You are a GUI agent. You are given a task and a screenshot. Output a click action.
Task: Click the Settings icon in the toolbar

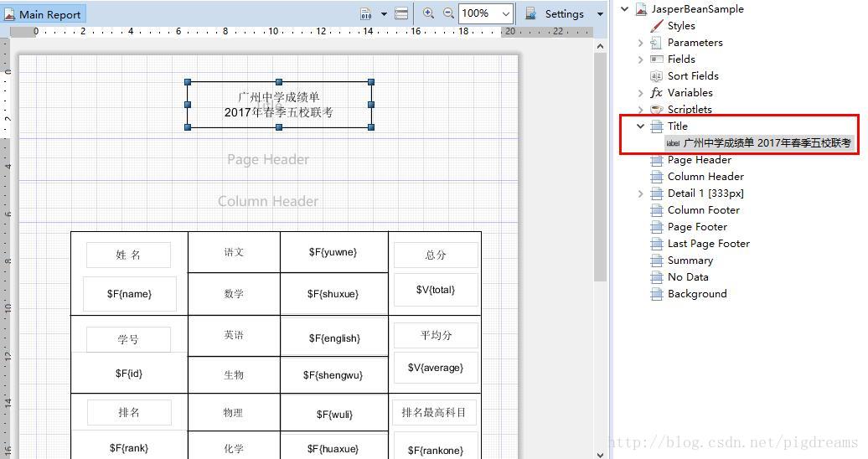530,14
